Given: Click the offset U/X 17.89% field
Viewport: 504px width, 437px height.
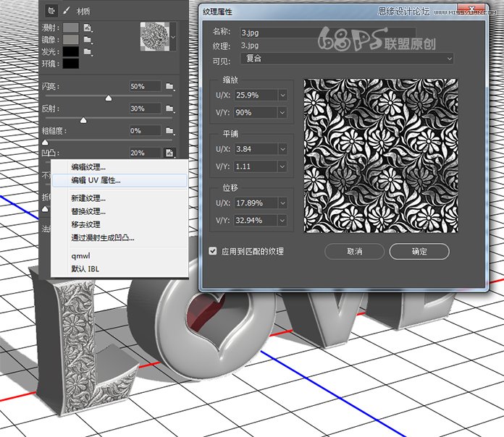Looking at the screenshot, I should click(x=256, y=203).
